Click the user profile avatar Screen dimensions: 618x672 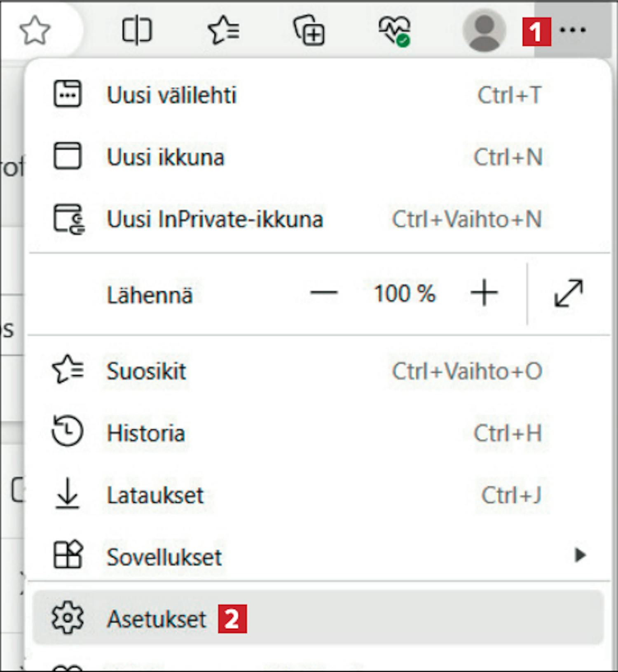pyautogui.click(x=484, y=30)
